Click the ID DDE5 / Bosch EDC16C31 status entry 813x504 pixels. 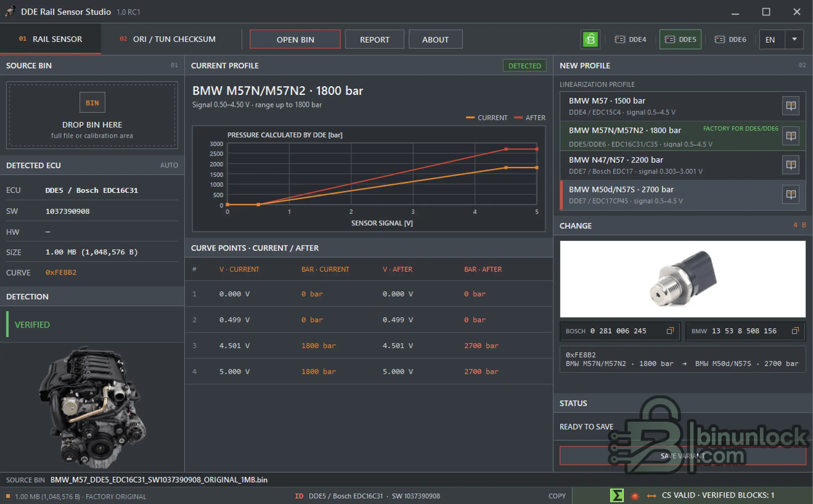367,496
